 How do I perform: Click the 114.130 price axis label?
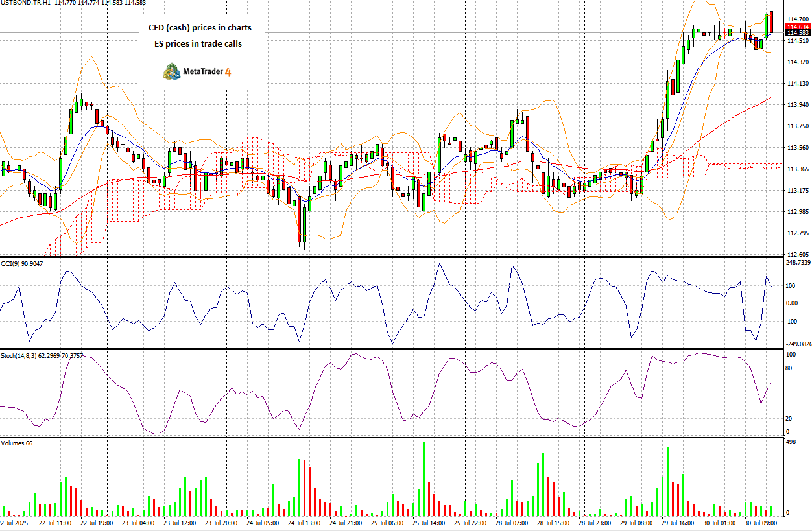pos(798,84)
